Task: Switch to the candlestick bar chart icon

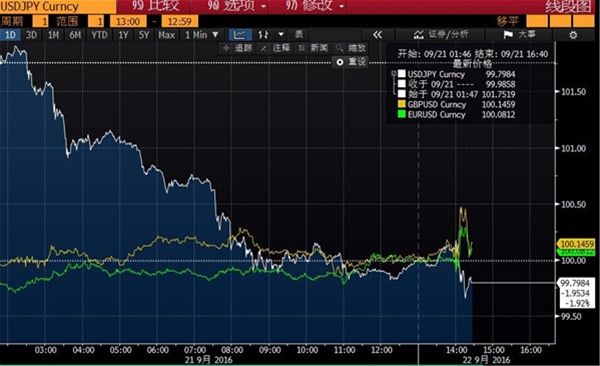Action: click(x=264, y=35)
